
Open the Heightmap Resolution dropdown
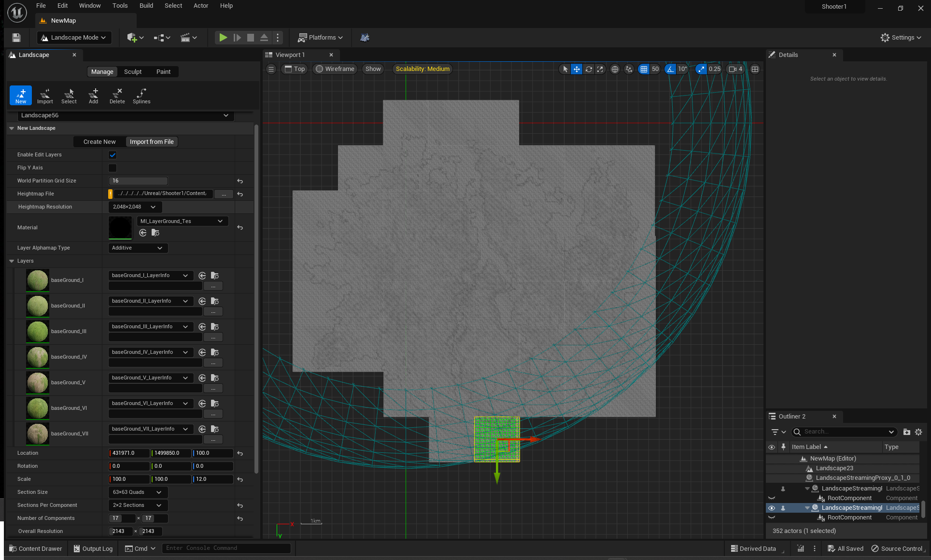[134, 207]
